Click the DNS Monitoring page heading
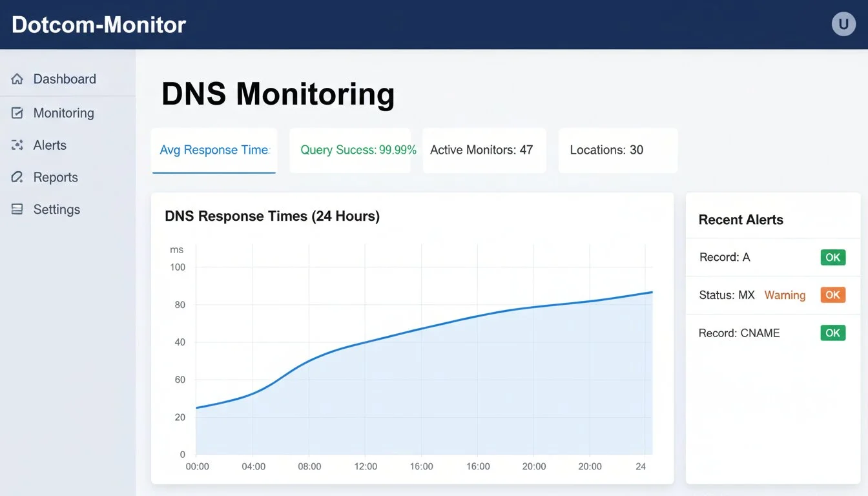Screen dimensions: 868x496 pos(278,94)
